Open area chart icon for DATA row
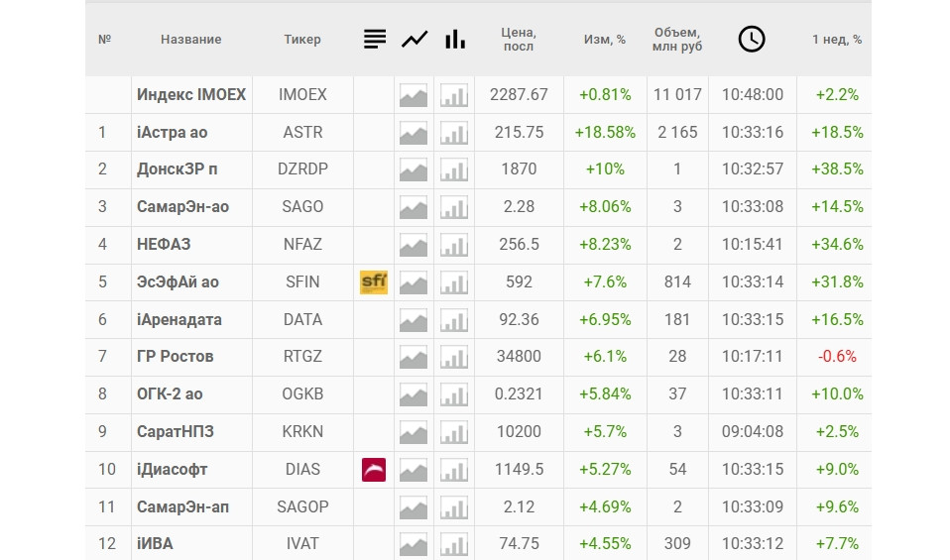The height and width of the screenshot is (560, 950). [x=414, y=320]
